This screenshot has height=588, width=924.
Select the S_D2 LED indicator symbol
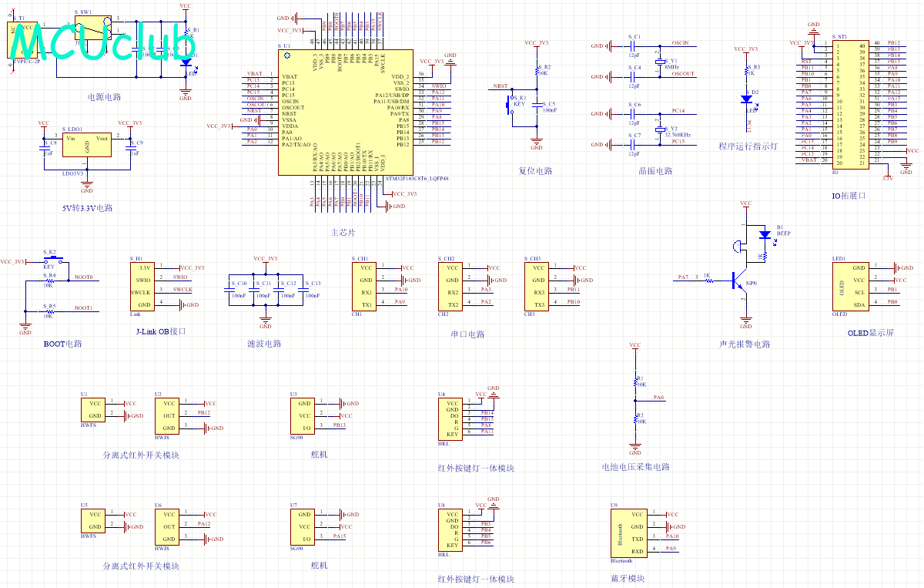tap(745, 99)
